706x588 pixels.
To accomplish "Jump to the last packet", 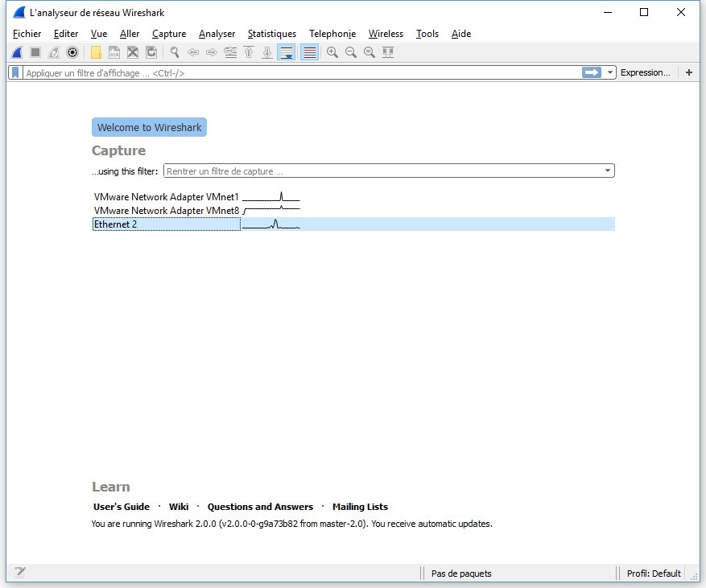I will (267, 52).
